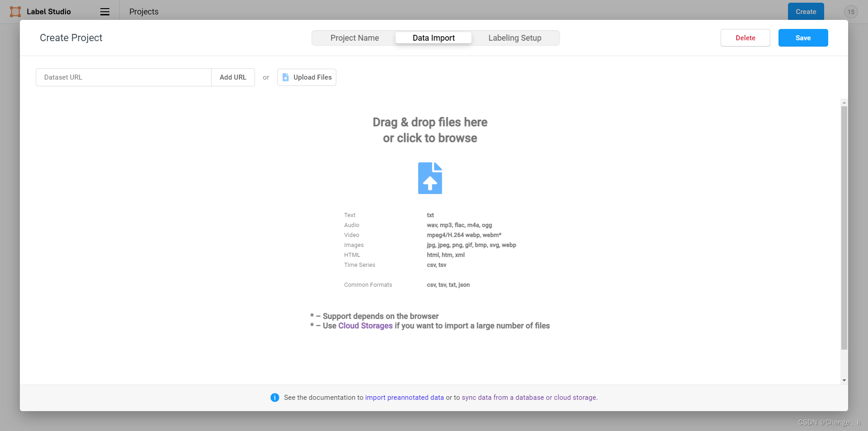The width and height of the screenshot is (868, 431).
Task: Open the Projects breadcrumb
Action: pyautogui.click(x=144, y=12)
